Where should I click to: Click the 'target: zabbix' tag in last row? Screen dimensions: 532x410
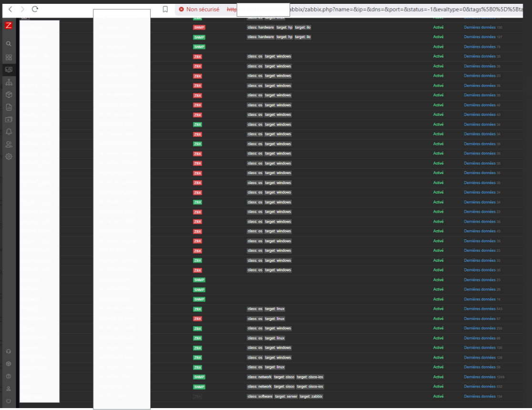[x=311, y=397]
